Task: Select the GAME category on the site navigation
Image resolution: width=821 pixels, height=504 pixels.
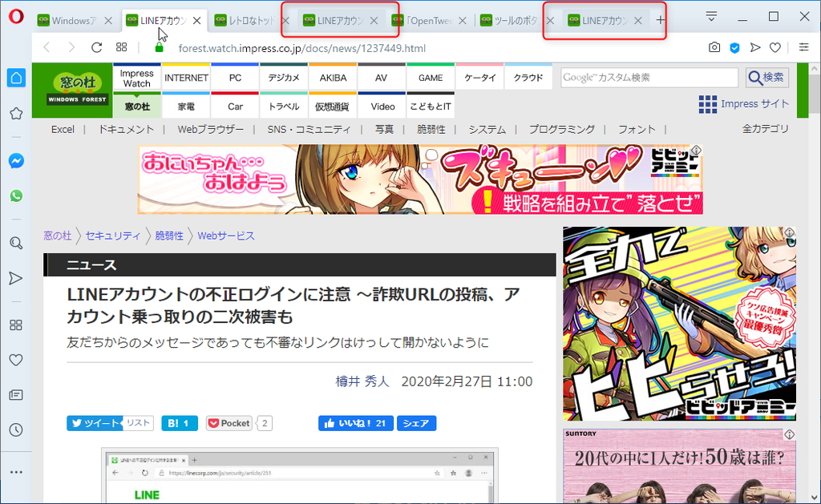Action: tap(430, 77)
